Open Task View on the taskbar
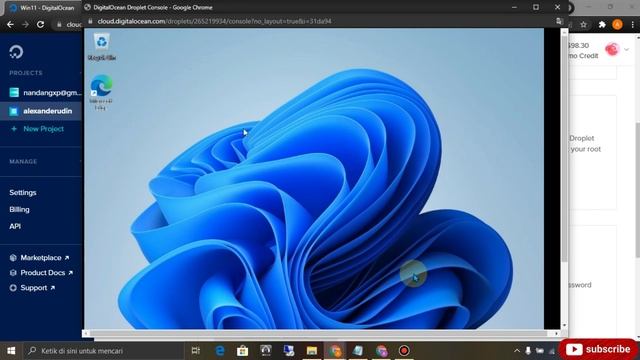The height and width of the screenshot is (360, 640). click(196, 351)
